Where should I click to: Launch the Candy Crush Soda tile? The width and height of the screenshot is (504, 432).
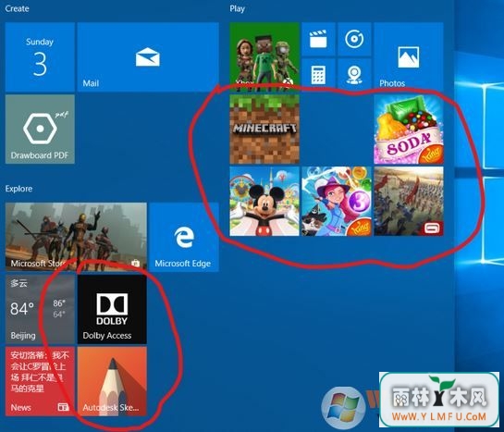[409, 130]
